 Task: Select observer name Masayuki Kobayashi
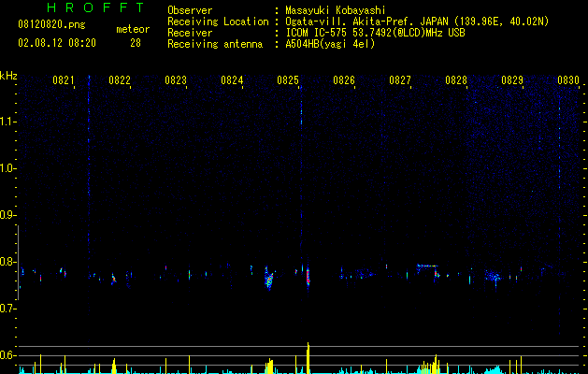(x=336, y=10)
